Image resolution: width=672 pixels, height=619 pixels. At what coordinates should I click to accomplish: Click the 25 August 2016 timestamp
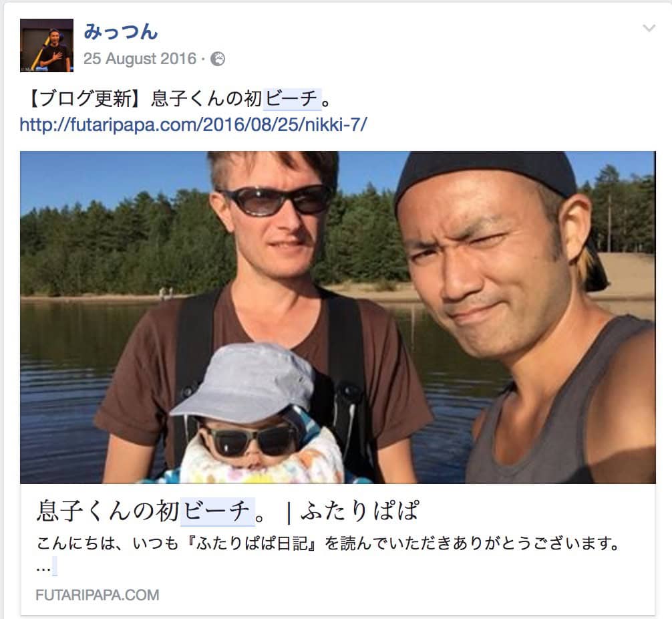pos(140,59)
